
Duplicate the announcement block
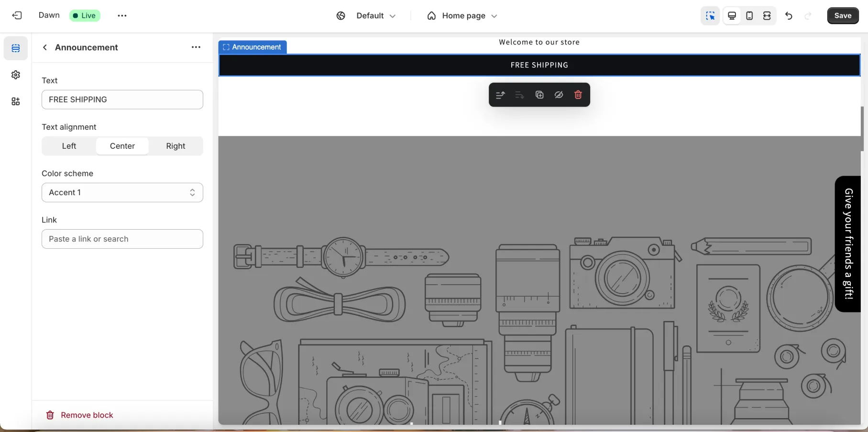[539, 95]
